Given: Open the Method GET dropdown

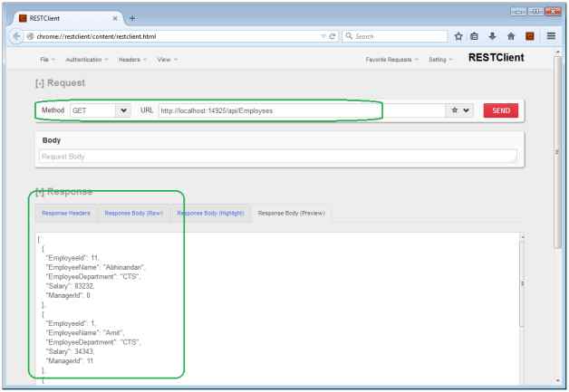Looking at the screenshot, I should 101,110.
